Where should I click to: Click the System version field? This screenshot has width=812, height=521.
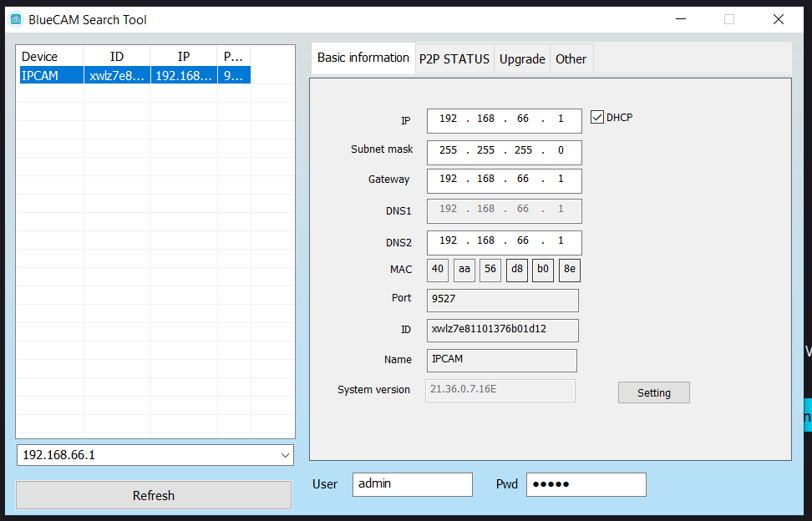[500, 391]
